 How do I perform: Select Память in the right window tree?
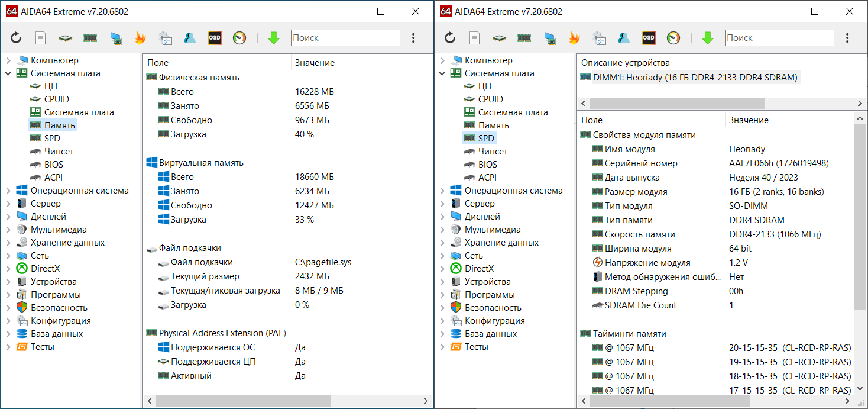tap(494, 125)
